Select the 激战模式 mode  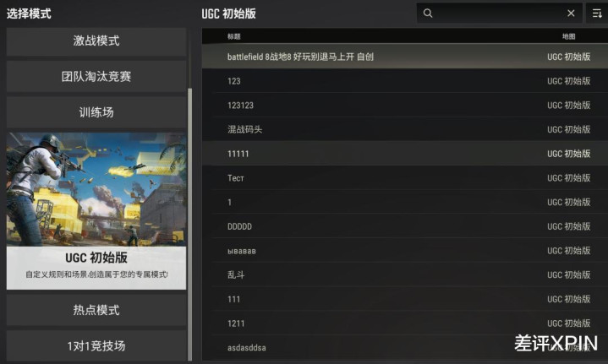(96, 41)
